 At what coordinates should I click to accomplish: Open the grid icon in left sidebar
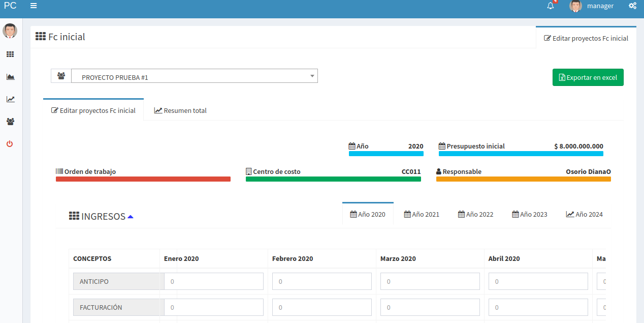pyautogui.click(x=10, y=54)
